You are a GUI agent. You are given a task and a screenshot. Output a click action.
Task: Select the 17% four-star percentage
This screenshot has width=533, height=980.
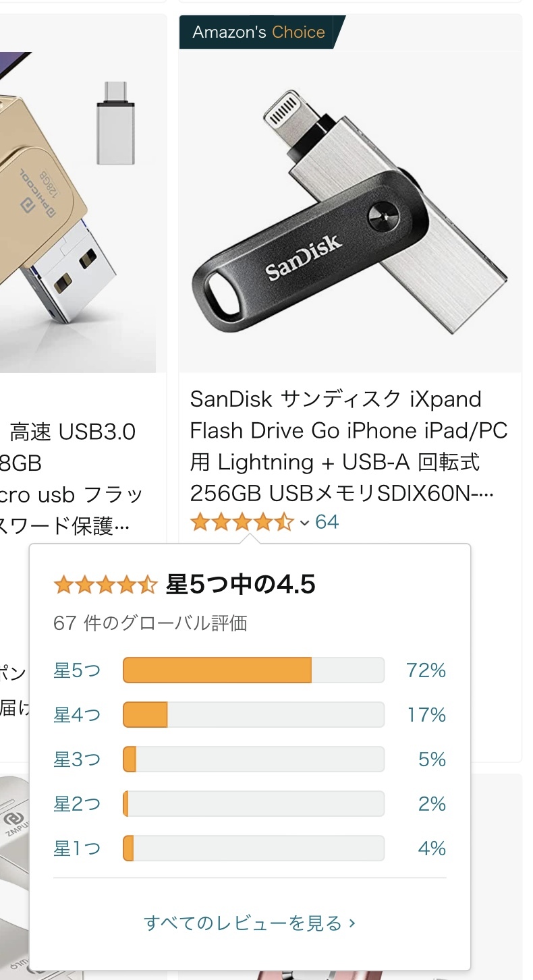pyautogui.click(x=426, y=715)
